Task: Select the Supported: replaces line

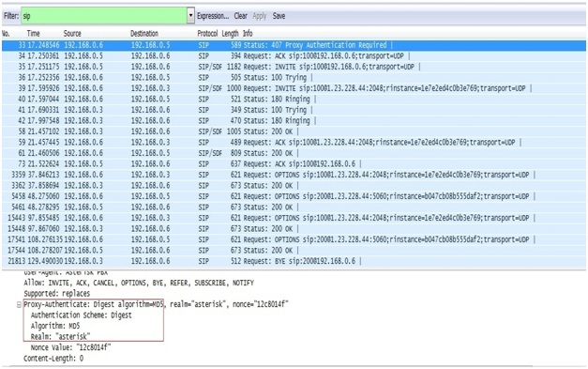Action: [x=56, y=294]
